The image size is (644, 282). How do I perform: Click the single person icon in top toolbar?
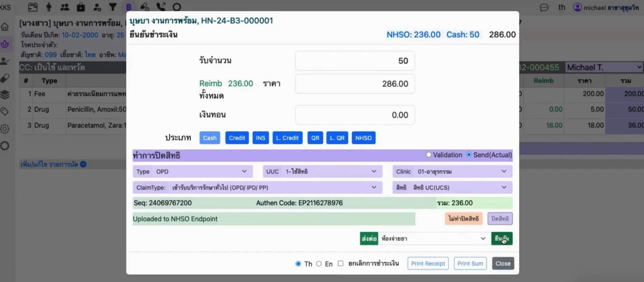tap(49, 7)
